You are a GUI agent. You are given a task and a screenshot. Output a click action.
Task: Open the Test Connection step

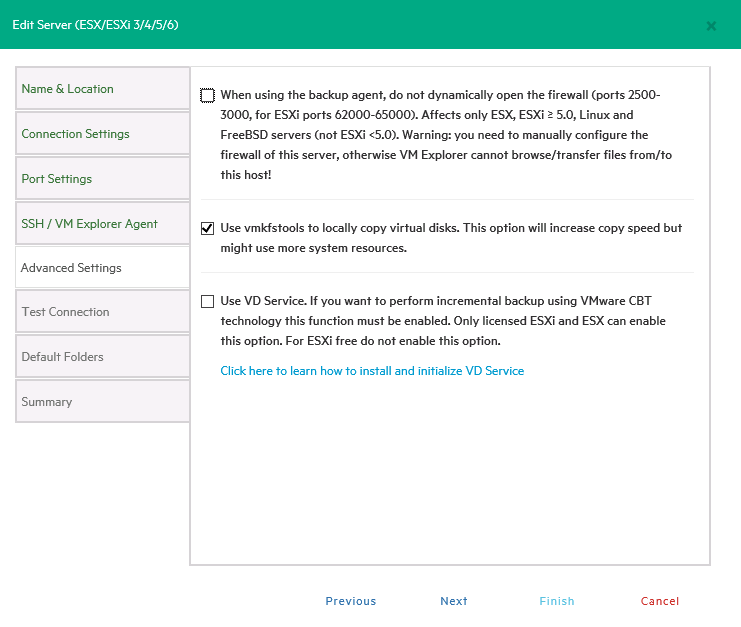(x=103, y=311)
